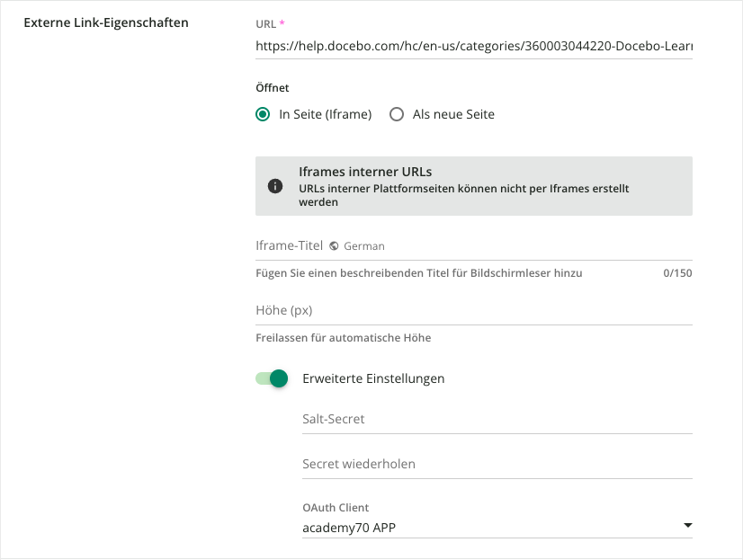Screen dimensions: 743x560
Task: Click the Iframes interner URLs notice title
Action: pyautogui.click(x=365, y=172)
